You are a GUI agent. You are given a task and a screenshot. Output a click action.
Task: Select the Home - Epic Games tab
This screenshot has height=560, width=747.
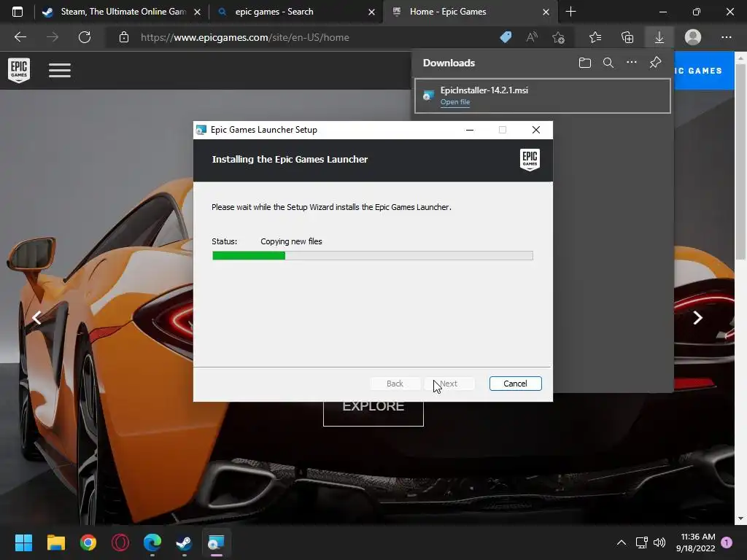tap(470, 12)
